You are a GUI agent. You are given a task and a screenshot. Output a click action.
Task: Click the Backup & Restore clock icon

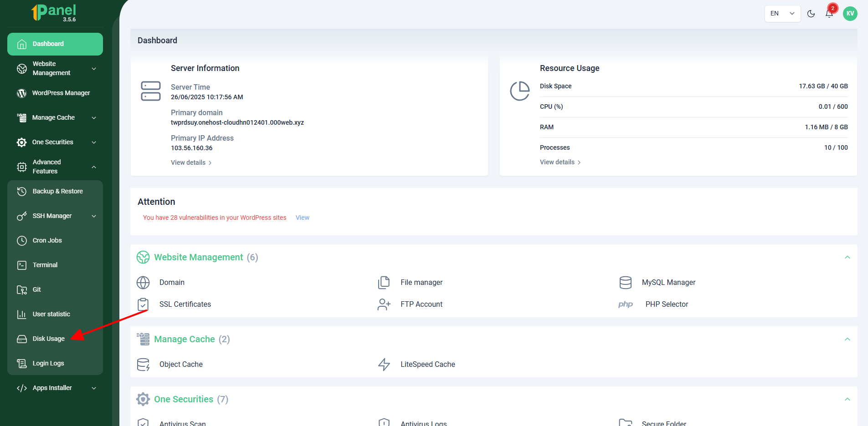[22, 192]
